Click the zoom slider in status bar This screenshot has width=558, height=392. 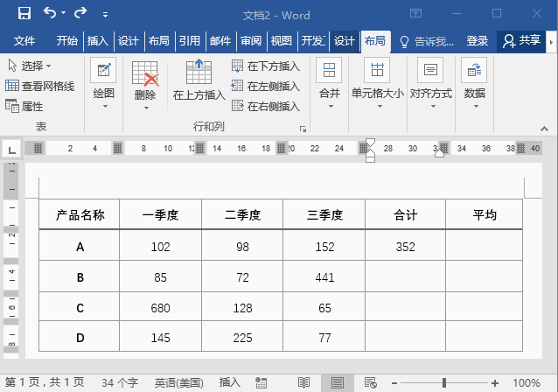(444, 382)
